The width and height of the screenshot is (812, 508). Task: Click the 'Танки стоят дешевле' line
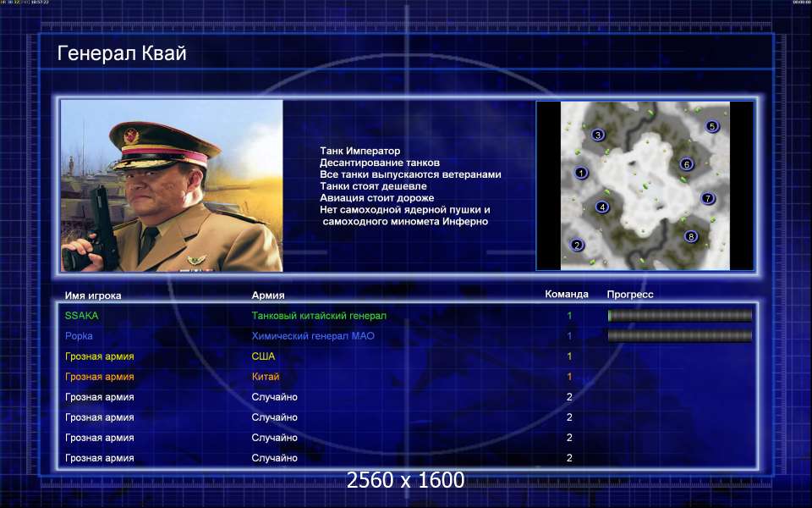[373, 186]
